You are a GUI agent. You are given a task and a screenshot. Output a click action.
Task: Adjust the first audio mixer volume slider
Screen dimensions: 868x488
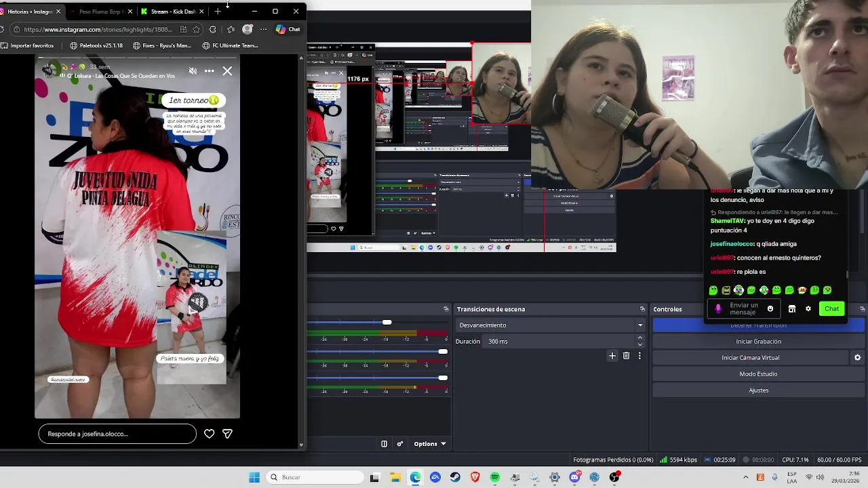pyautogui.click(x=387, y=322)
